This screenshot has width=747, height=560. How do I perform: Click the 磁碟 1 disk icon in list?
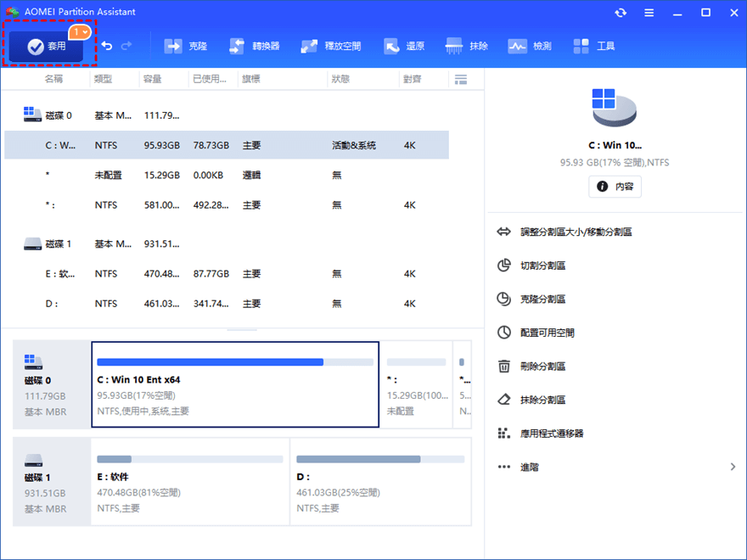[32, 244]
